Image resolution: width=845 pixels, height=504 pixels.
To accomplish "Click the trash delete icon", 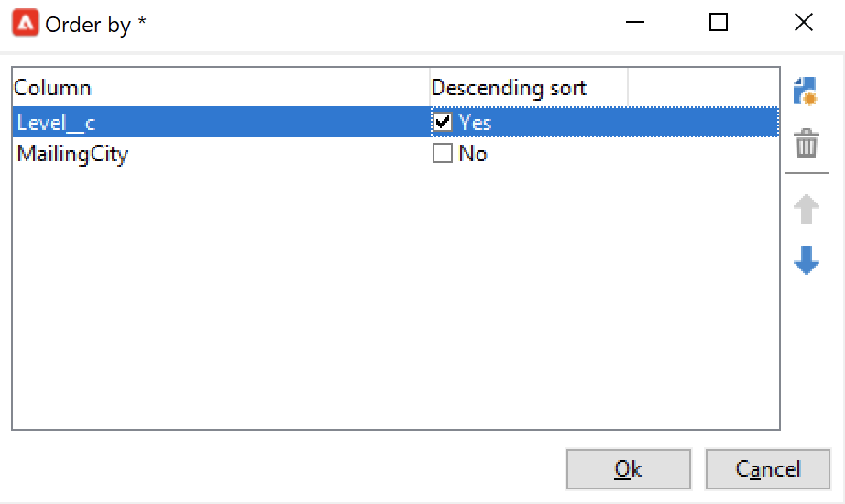I will [807, 143].
